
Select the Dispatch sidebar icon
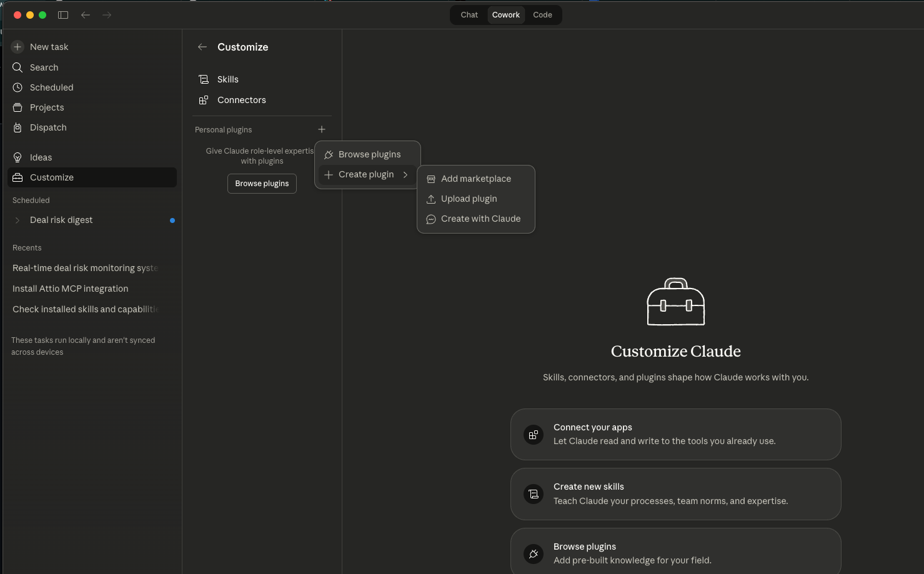pos(17,127)
